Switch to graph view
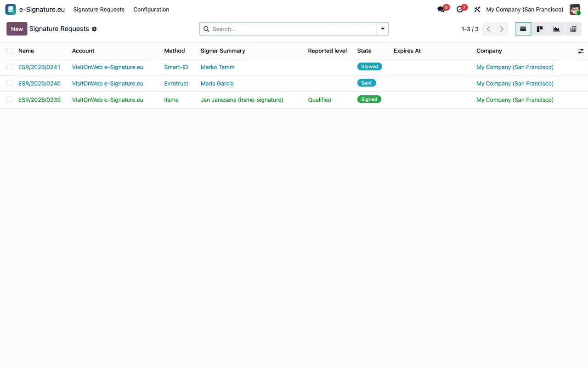 (x=556, y=29)
